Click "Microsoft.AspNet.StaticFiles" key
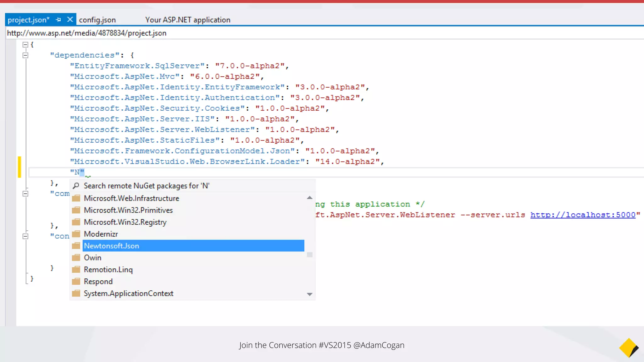The image size is (644, 362). point(145,141)
